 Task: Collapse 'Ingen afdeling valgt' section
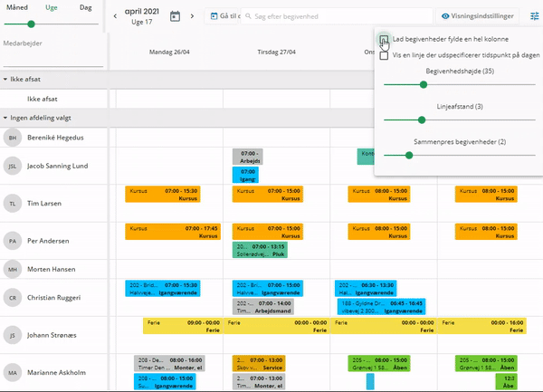(x=5, y=118)
